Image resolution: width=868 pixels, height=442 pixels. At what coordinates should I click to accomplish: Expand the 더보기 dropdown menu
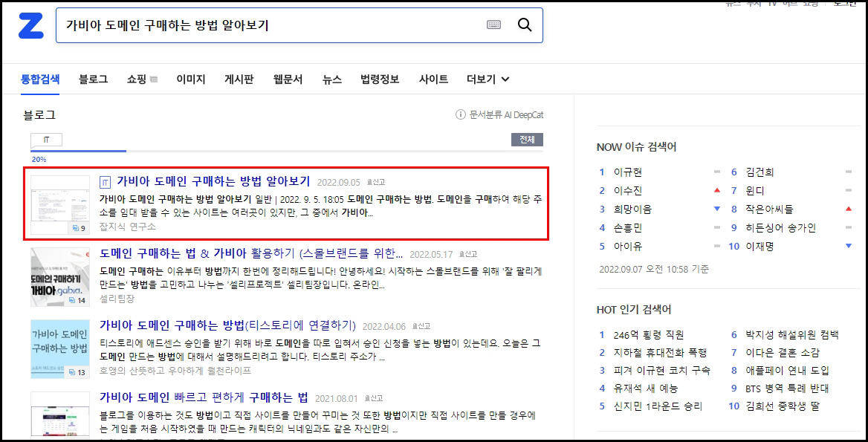tap(488, 79)
